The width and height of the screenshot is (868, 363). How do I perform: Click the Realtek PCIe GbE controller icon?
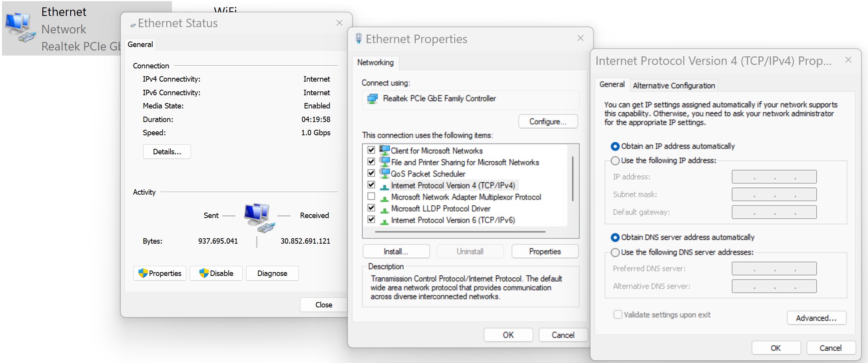(372, 99)
